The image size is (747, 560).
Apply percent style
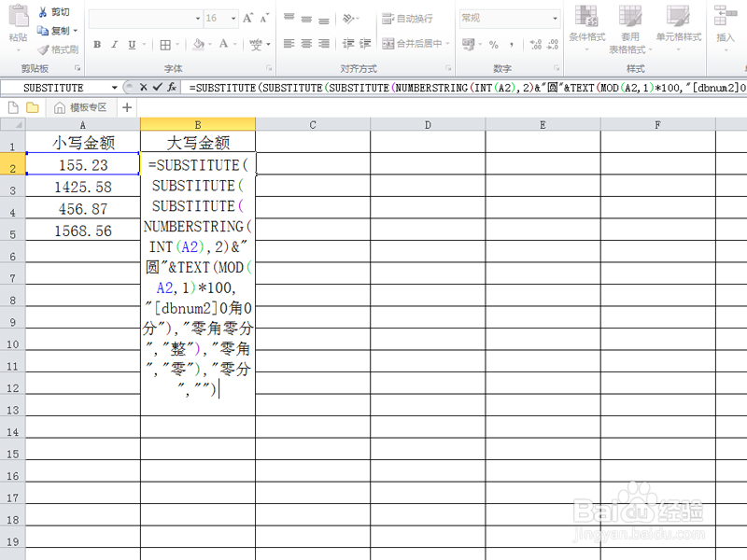[x=494, y=44]
